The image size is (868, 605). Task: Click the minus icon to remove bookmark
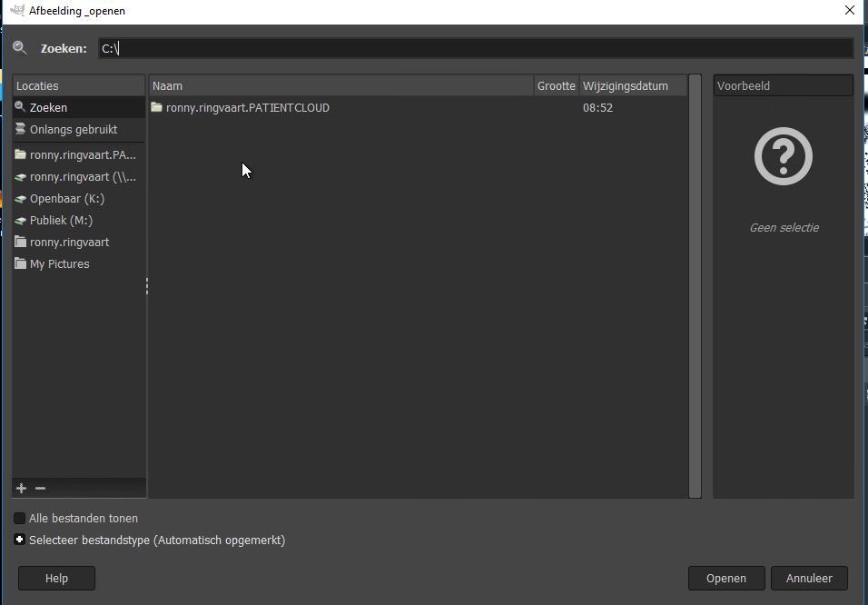(40, 489)
